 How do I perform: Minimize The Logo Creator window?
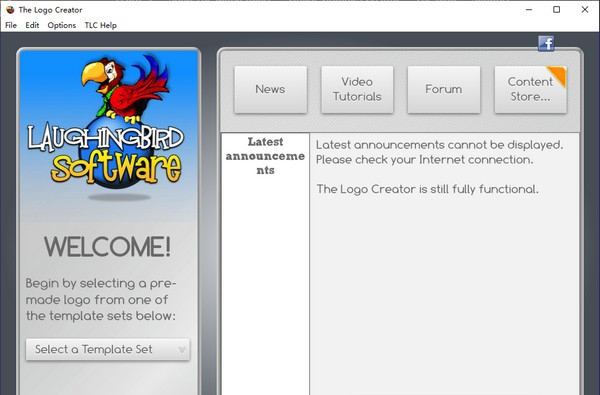(529, 10)
